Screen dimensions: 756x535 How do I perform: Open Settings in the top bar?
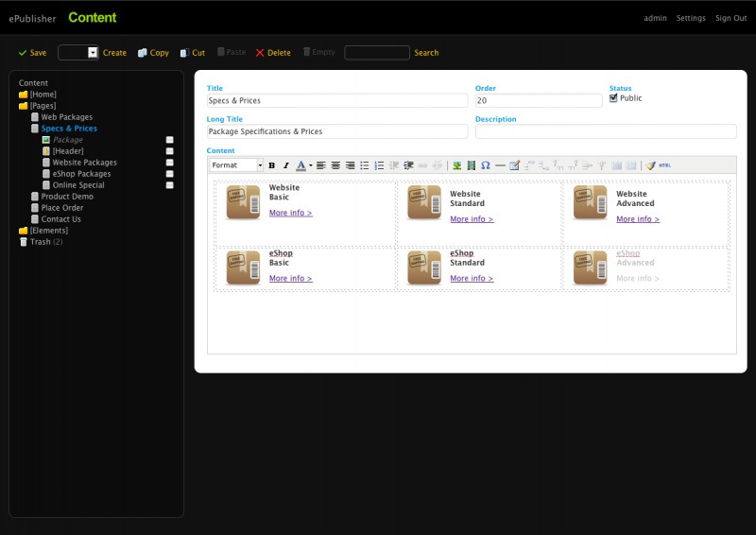click(x=690, y=18)
